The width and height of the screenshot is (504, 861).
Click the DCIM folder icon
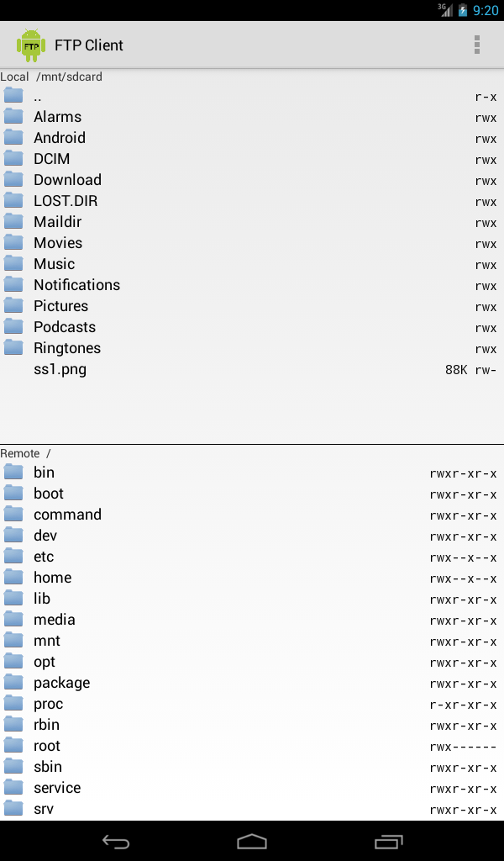13,158
